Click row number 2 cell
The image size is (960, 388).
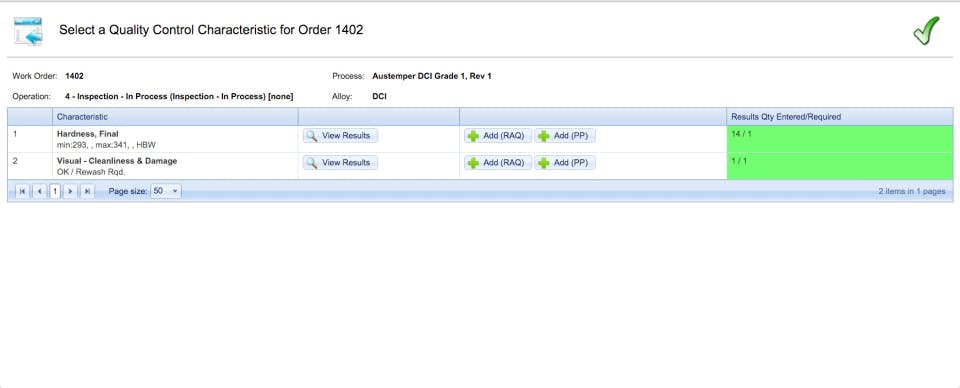30,166
